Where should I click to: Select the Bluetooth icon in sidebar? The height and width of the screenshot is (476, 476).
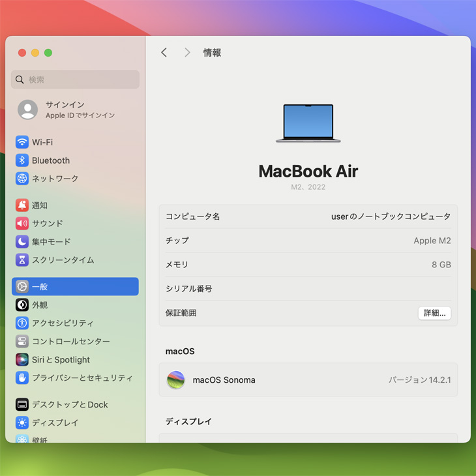point(22,160)
